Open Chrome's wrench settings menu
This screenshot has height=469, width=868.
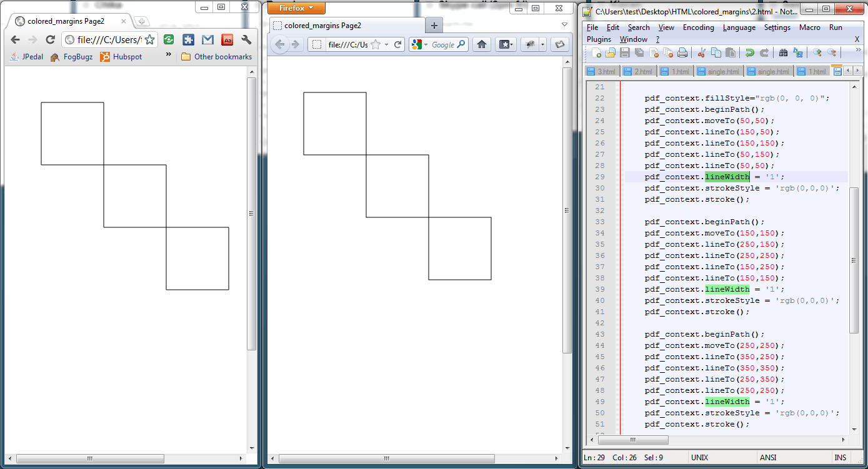coord(246,39)
